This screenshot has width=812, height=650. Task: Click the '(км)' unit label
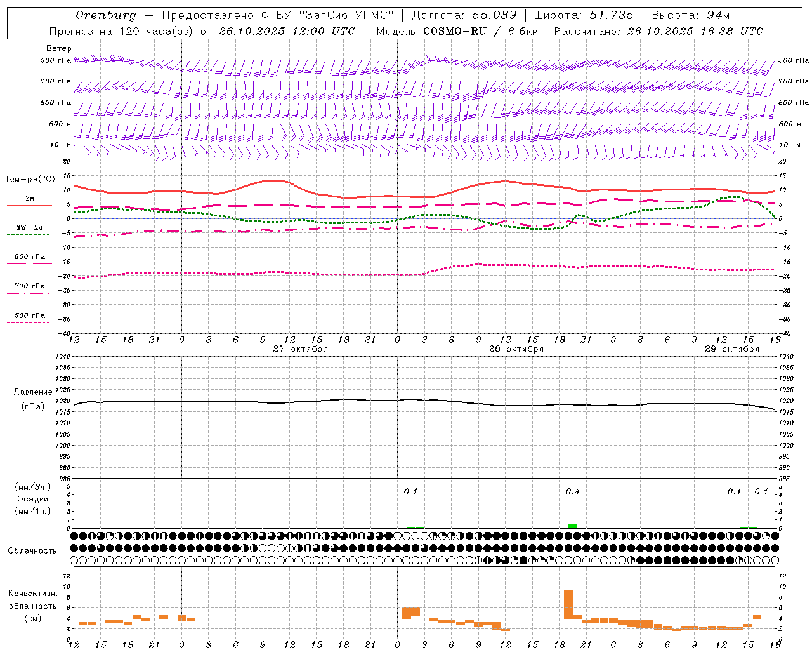click(33, 618)
